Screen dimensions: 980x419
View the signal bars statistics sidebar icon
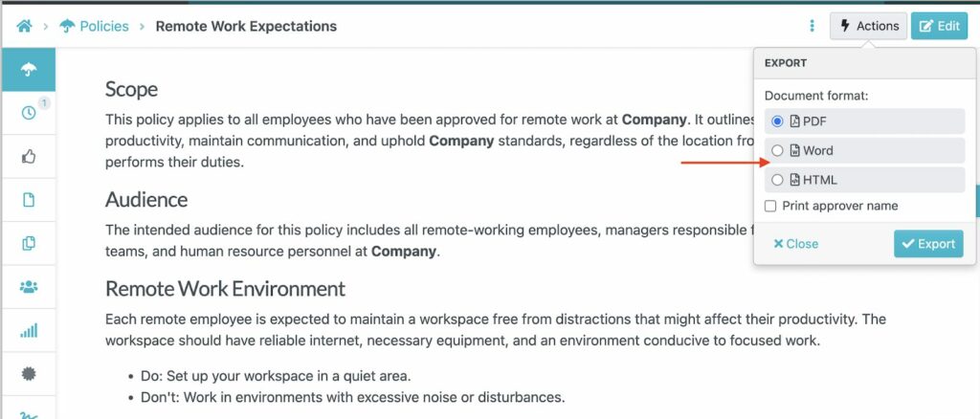pyautogui.click(x=29, y=331)
